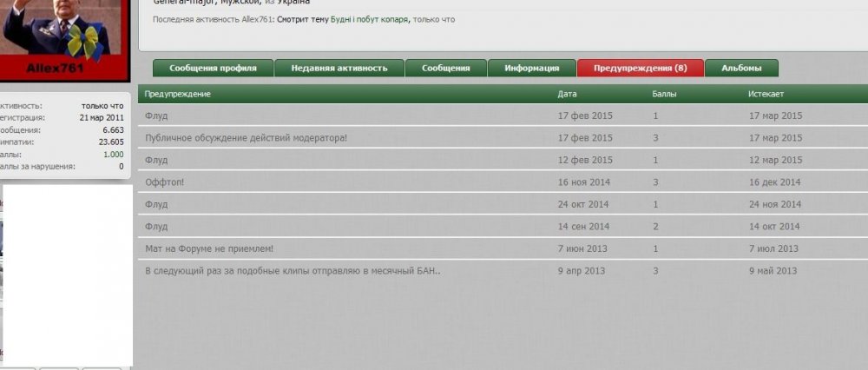Click the Дата column header
This screenshot has height=370, width=868.
click(x=568, y=94)
